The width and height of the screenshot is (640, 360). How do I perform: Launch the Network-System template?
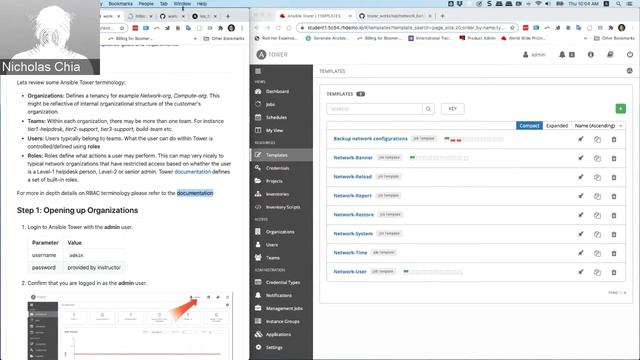[580, 234]
